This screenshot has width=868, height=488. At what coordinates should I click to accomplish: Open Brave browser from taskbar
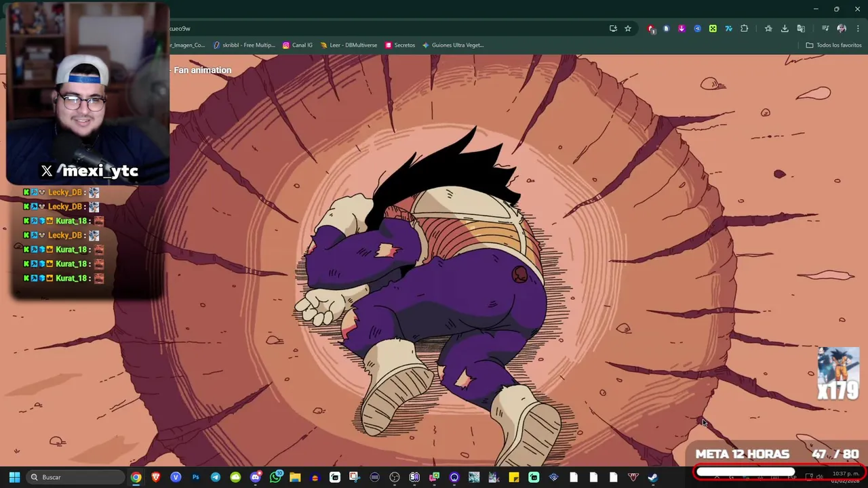coord(156,477)
